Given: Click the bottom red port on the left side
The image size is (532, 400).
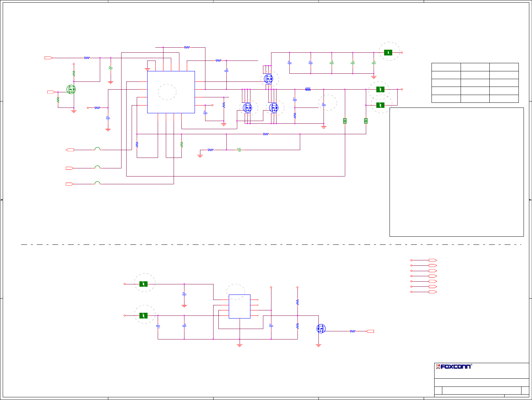Looking at the screenshot, I should pos(70,184).
